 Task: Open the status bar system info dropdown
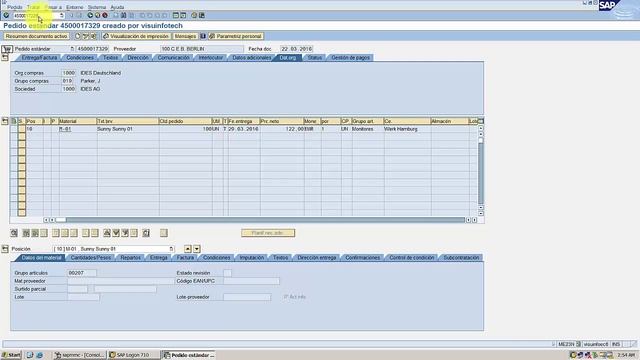(578, 344)
